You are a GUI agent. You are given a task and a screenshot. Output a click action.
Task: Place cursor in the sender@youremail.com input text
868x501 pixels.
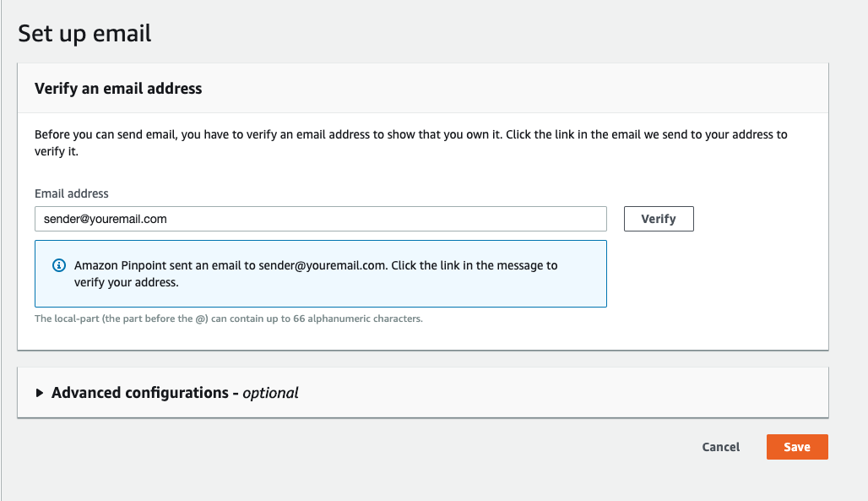[106, 219]
